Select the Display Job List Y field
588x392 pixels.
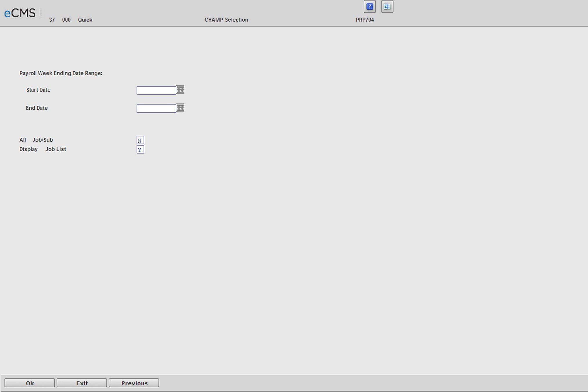click(140, 150)
